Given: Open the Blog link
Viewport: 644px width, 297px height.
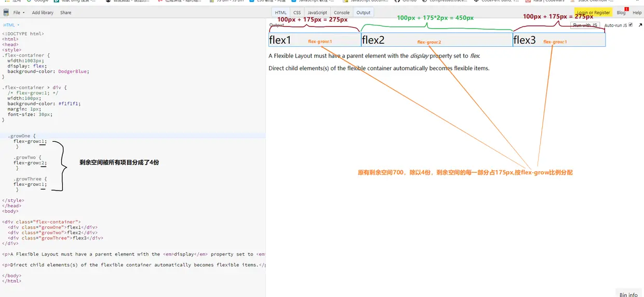Looking at the screenshot, I should [x=621, y=12].
